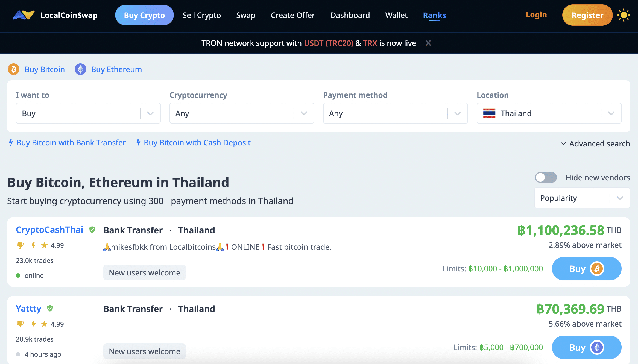Open CryptoCashThai vendor profile
This screenshot has height=364, width=638.
49,230
